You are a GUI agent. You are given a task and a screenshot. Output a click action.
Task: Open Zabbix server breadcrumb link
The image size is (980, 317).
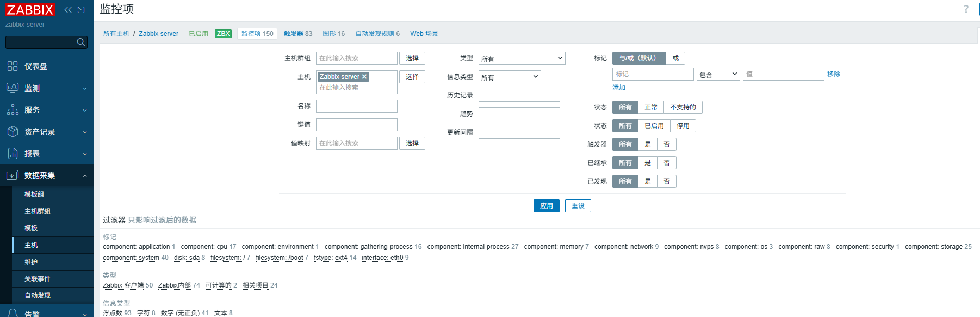point(158,34)
